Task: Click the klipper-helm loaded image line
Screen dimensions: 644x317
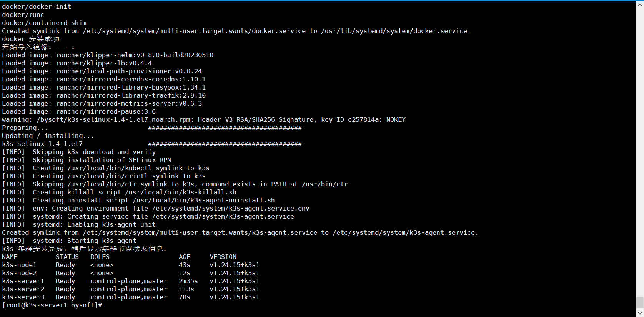Action: 108,55
